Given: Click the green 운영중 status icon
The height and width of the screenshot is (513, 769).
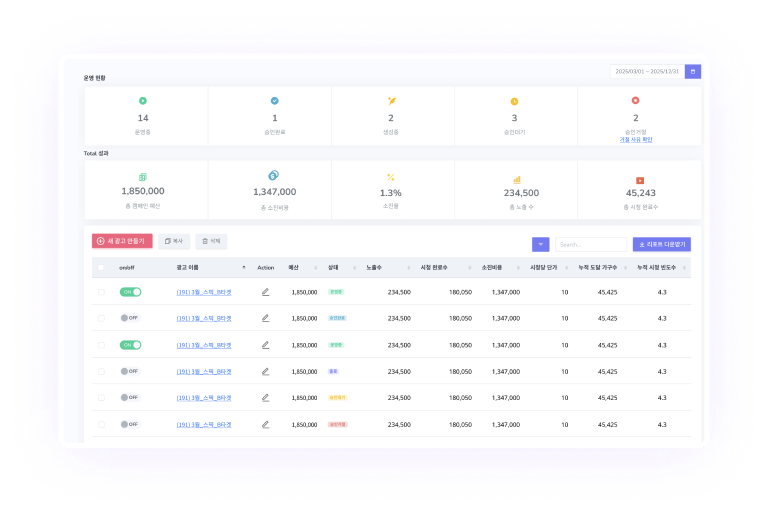Looking at the screenshot, I should click(x=143, y=101).
